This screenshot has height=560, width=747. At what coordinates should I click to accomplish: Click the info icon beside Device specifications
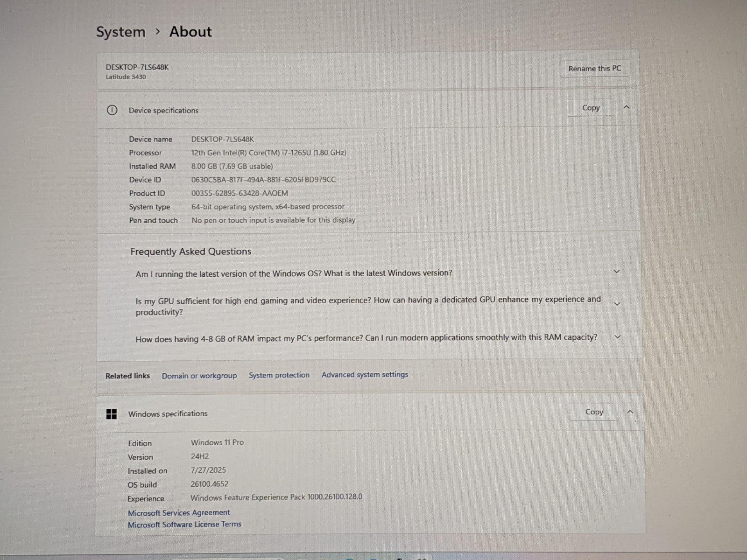112,111
